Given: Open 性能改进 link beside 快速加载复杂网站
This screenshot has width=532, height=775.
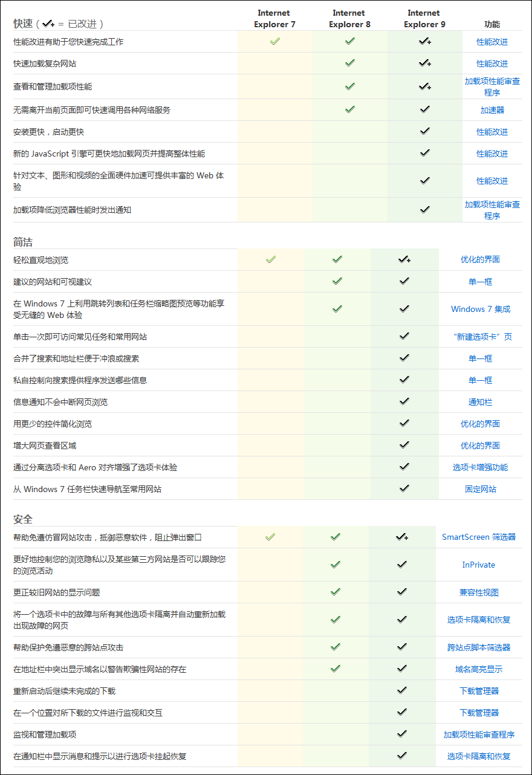Looking at the screenshot, I should coord(492,63).
